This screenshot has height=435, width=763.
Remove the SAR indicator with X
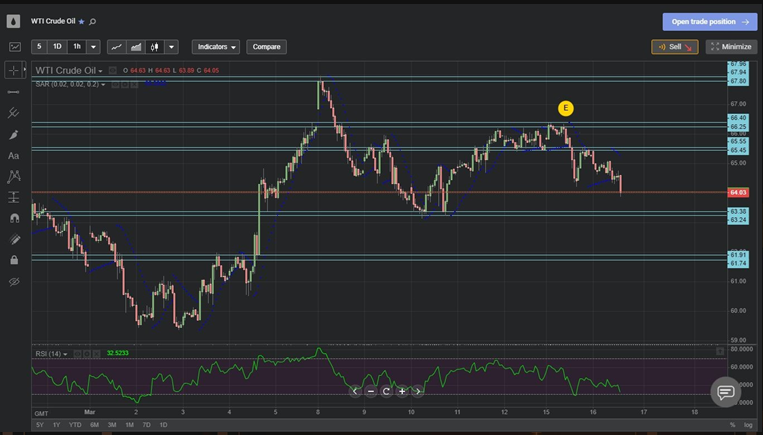coord(134,85)
